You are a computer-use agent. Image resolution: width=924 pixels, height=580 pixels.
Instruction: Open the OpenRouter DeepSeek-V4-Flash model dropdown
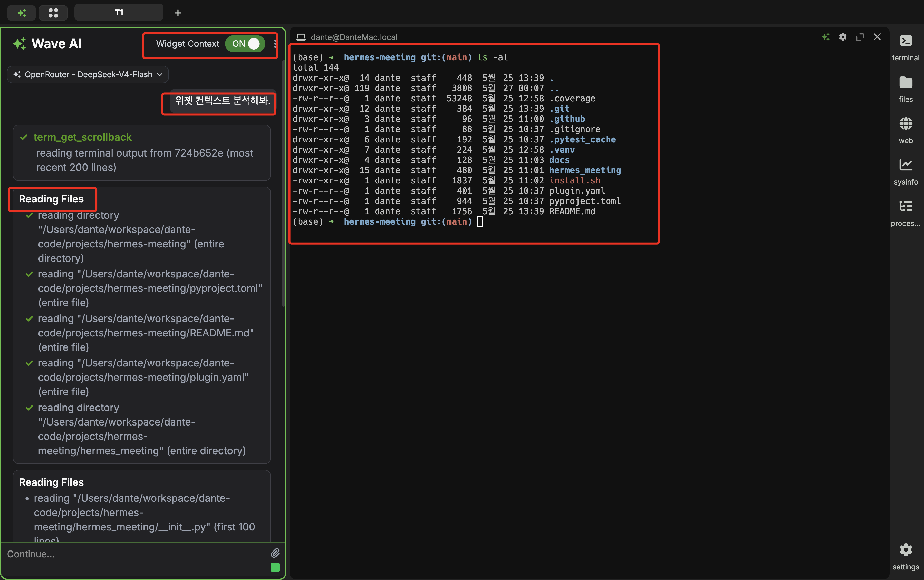88,74
